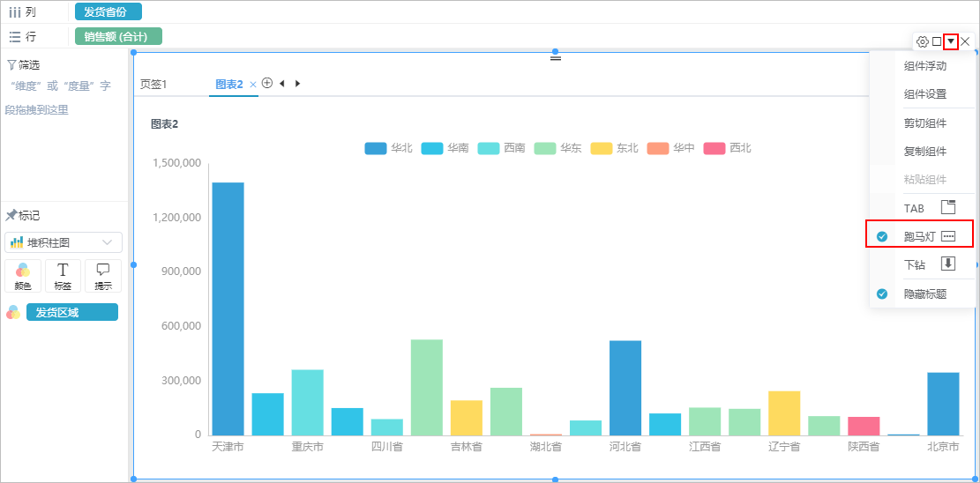Click the filter drop area placeholder text
This screenshot has height=483, width=980.
pos(58,98)
